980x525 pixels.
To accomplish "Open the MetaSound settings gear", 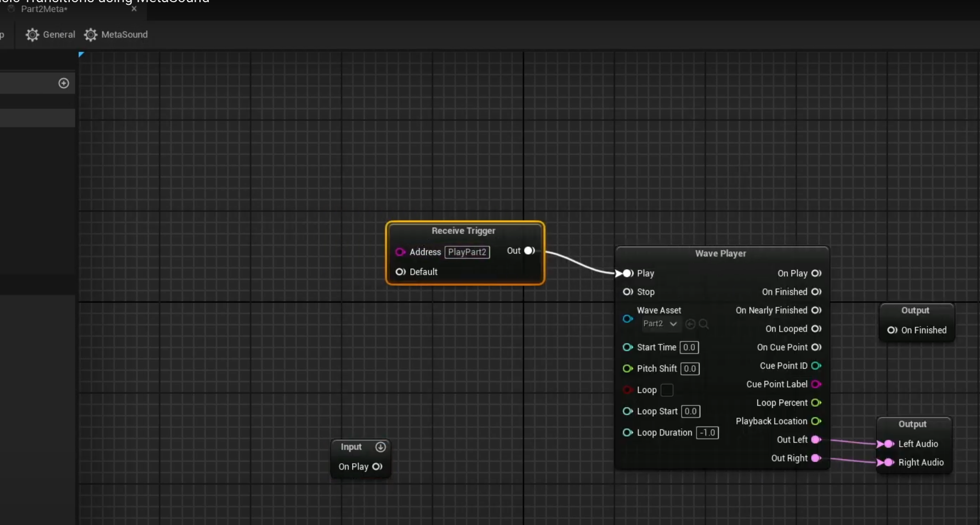I will [91, 35].
